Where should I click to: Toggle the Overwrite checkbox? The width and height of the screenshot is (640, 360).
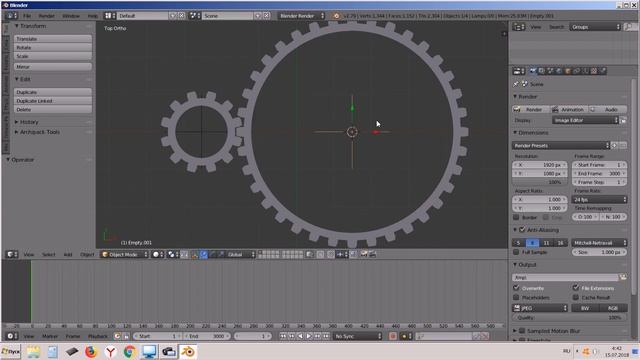(516, 288)
